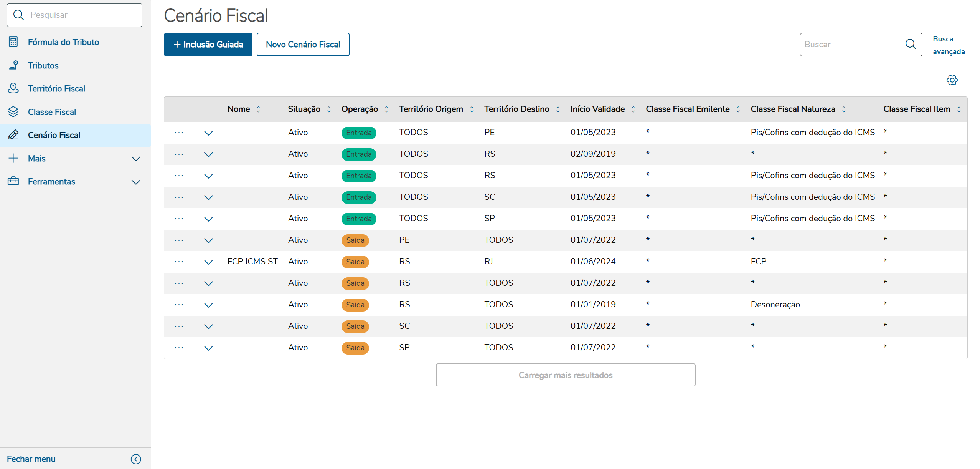Expand the Ferramentas sidebar section
The height and width of the screenshot is (469, 980).
point(136,182)
